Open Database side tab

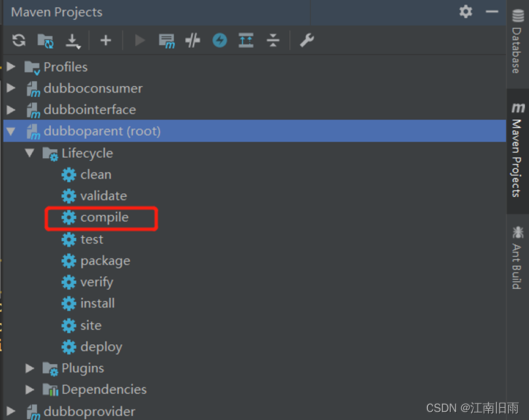(x=517, y=42)
